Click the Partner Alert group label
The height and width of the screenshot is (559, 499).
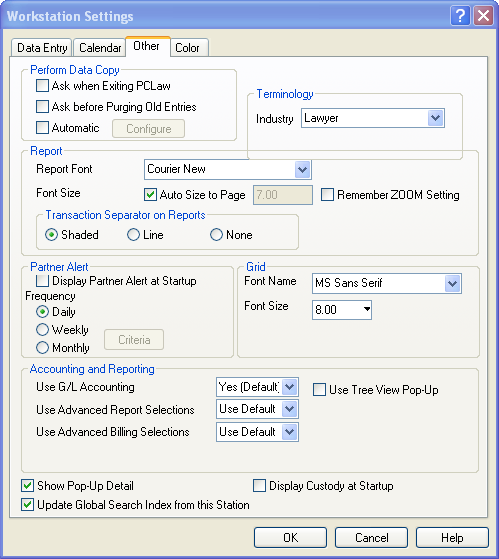[x=59, y=267]
